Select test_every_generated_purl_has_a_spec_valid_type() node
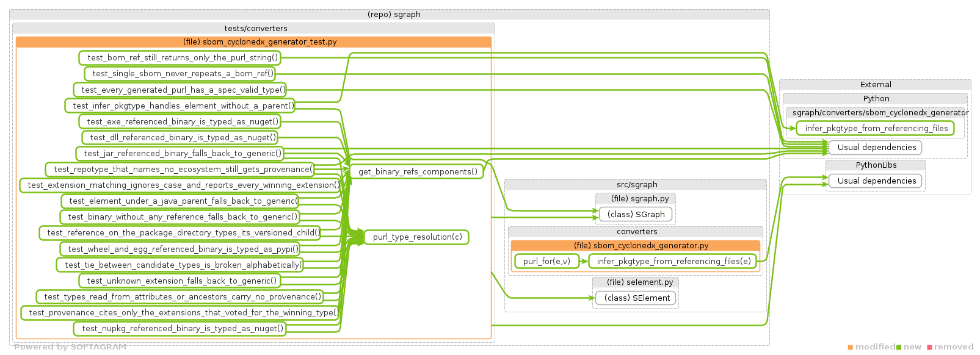This screenshot has width=980, height=355. (180, 90)
